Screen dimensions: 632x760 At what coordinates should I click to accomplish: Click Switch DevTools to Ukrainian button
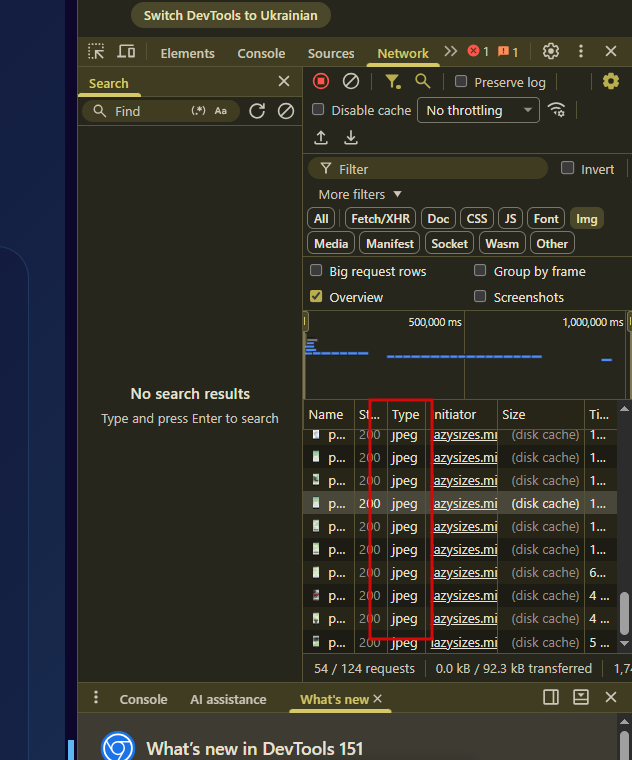click(x=231, y=16)
